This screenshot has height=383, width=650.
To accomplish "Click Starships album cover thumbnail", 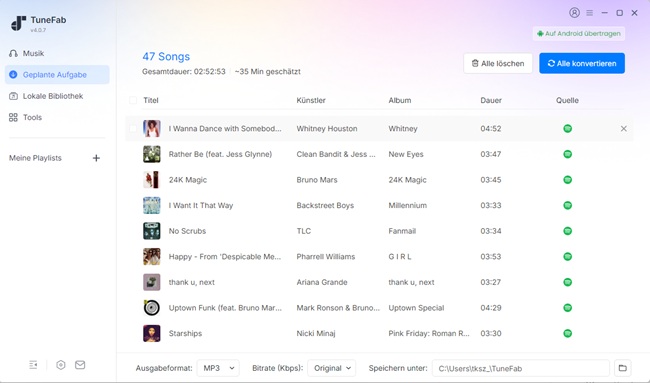I will (x=152, y=333).
